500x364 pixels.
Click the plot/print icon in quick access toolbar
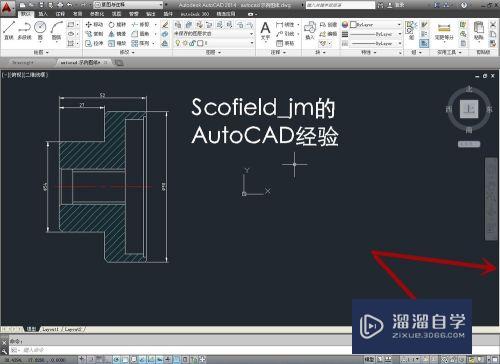pyautogui.click(x=60, y=5)
